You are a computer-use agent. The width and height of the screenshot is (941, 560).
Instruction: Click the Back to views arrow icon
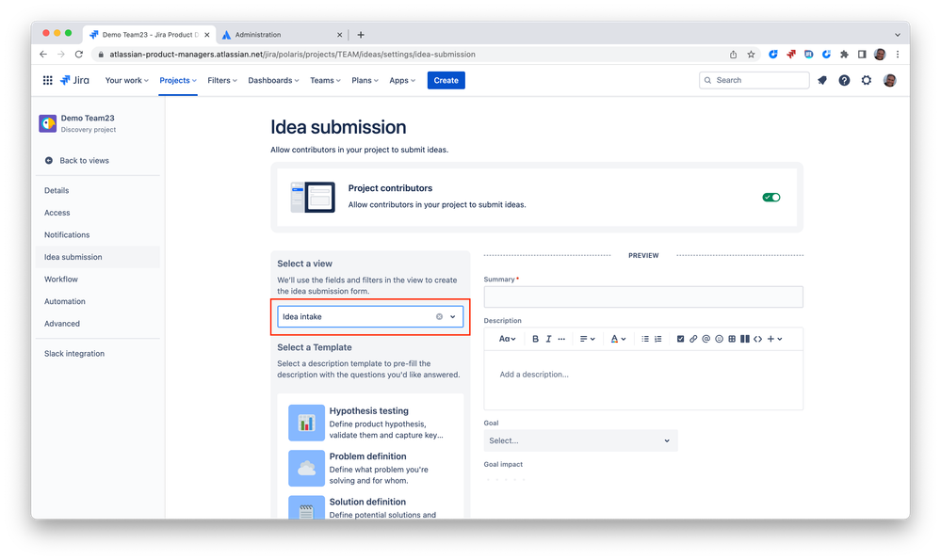[49, 161]
